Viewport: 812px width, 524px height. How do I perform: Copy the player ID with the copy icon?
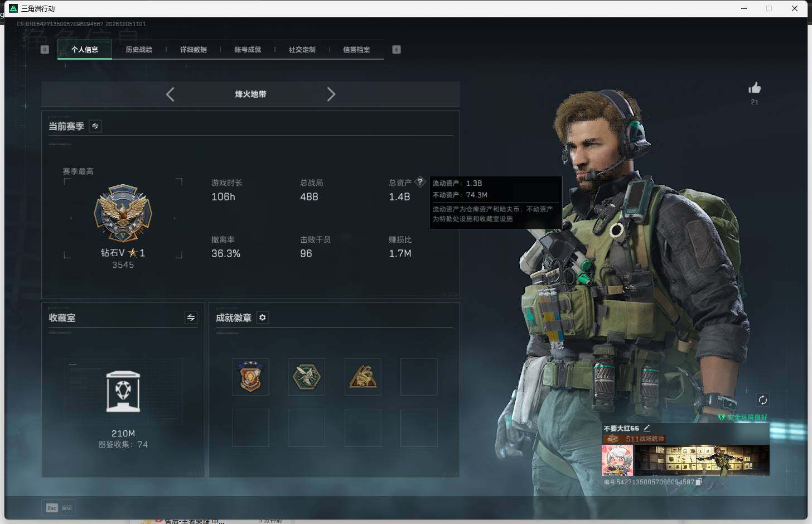tap(698, 482)
